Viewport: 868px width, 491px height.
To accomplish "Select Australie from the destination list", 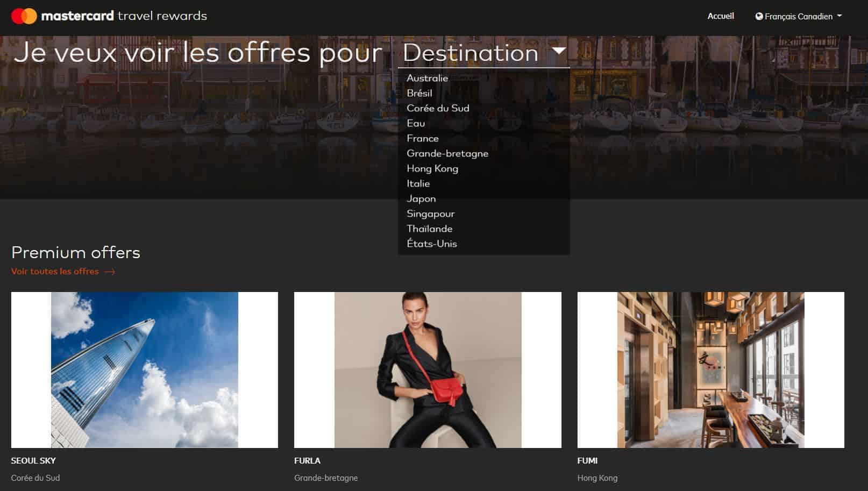I will [x=427, y=78].
